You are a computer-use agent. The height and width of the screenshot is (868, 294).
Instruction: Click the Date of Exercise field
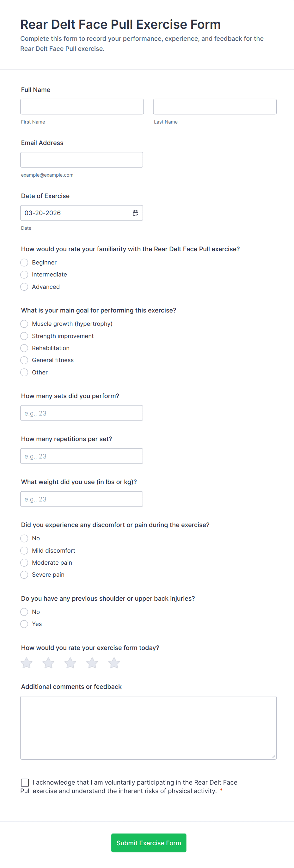76,213
